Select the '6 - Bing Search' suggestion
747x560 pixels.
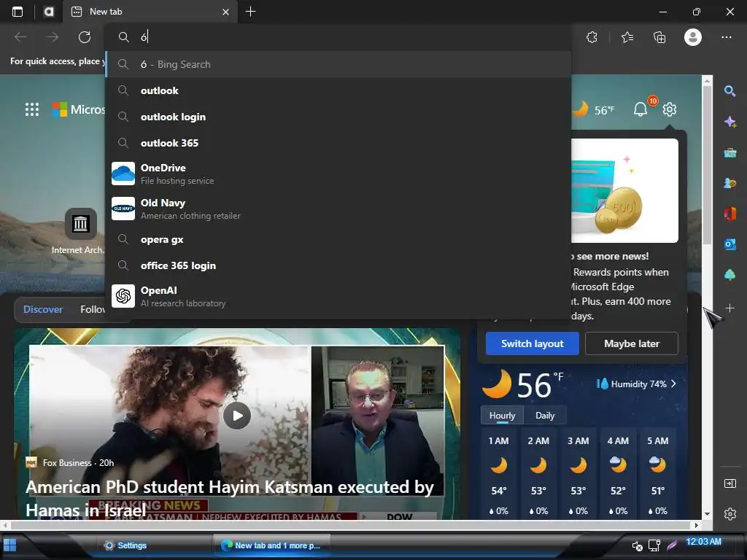pos(338,64)
